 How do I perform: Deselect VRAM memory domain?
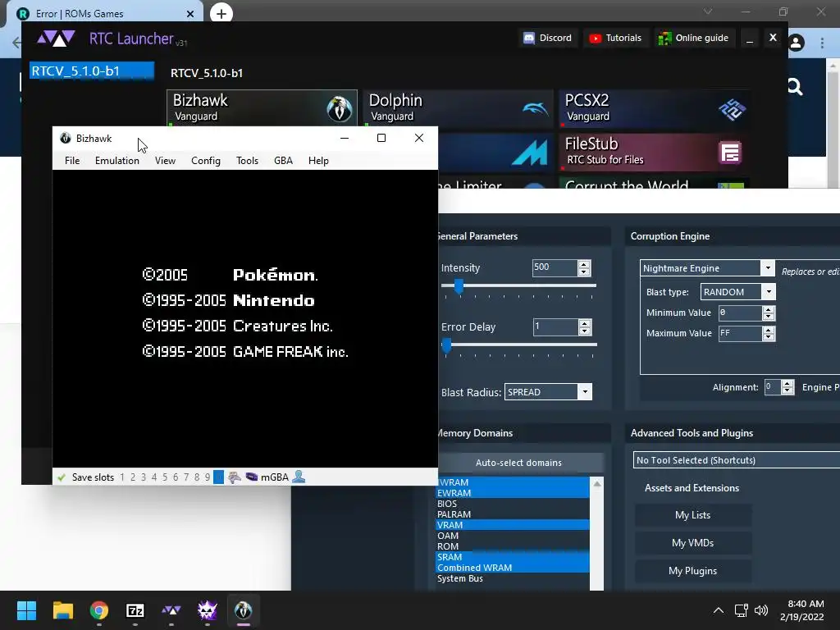click(513, 525)
